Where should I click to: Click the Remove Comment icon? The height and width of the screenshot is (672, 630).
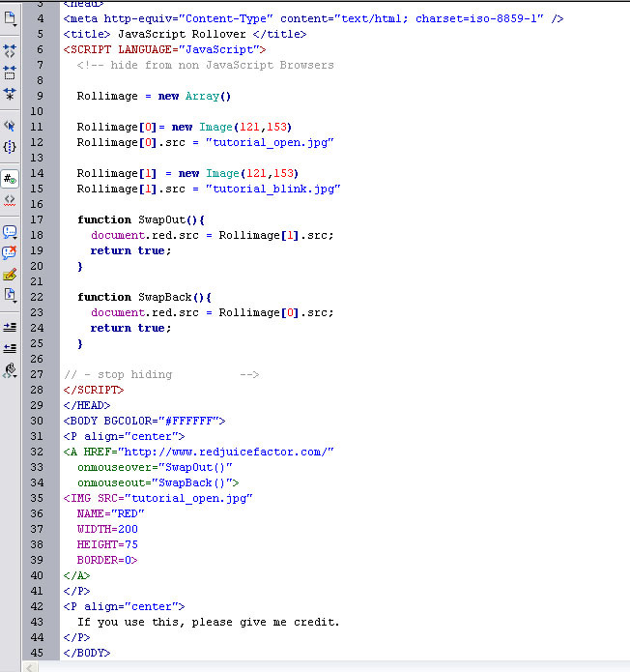(10, 252)
